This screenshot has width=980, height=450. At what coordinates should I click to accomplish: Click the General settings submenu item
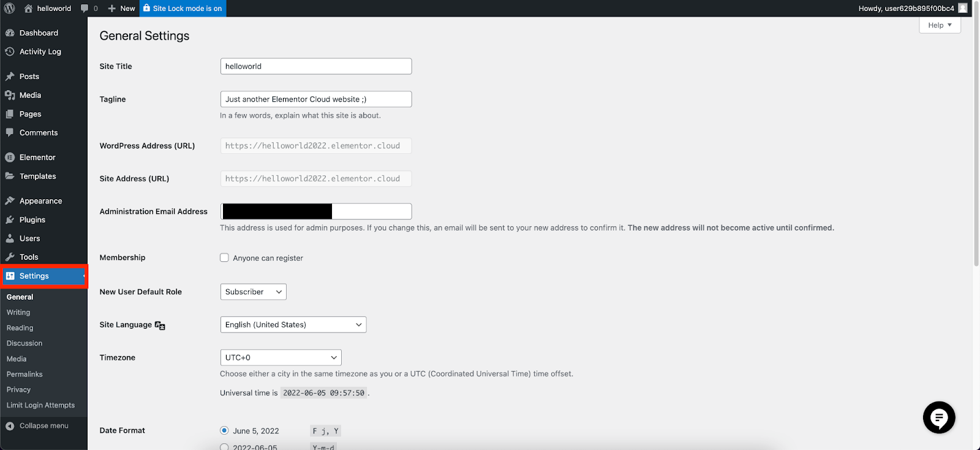pos(20,297)
